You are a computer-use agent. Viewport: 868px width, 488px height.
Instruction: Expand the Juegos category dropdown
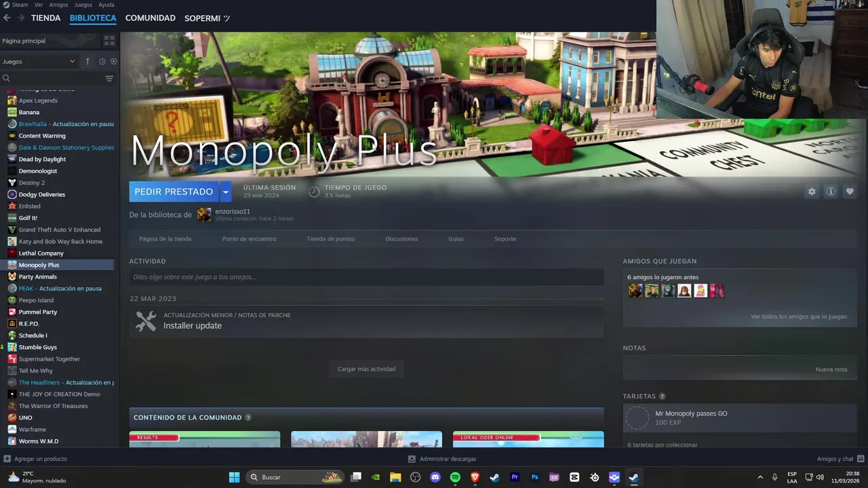[x=39, y=62]
